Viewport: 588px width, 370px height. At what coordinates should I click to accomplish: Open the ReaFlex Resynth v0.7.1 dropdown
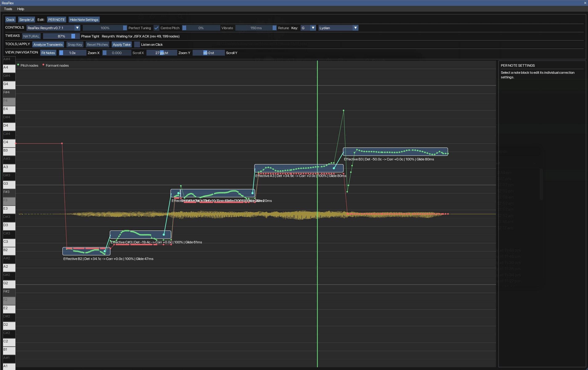[x=53, y=28]
